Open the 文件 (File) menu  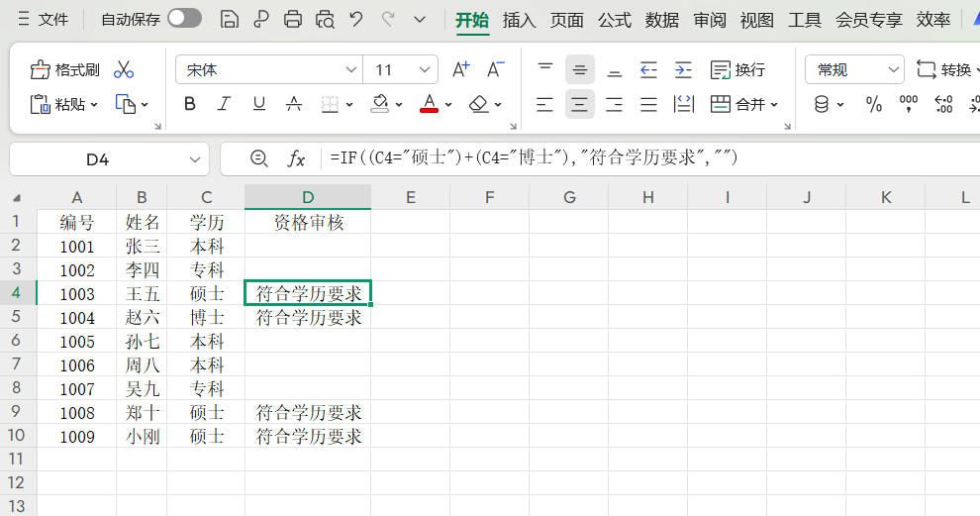click(44, 19)
